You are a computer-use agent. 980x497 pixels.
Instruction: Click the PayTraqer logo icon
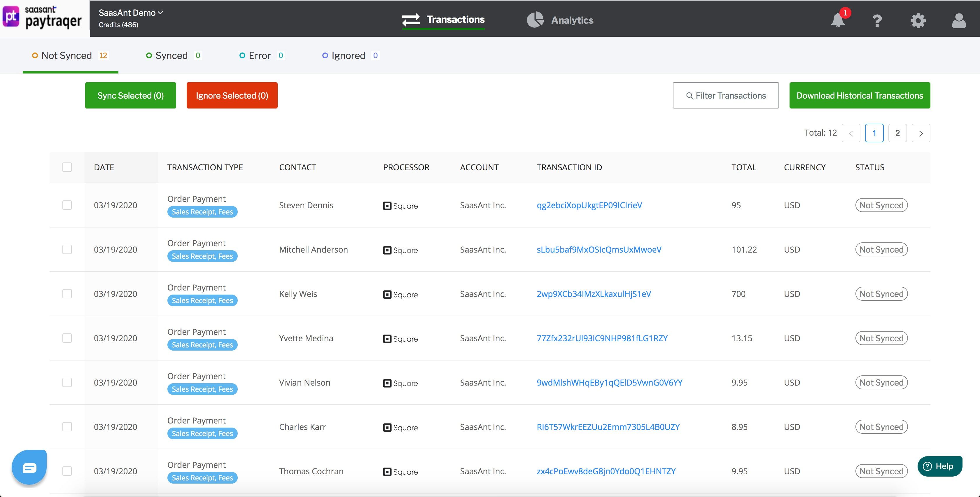pos(11,16)
